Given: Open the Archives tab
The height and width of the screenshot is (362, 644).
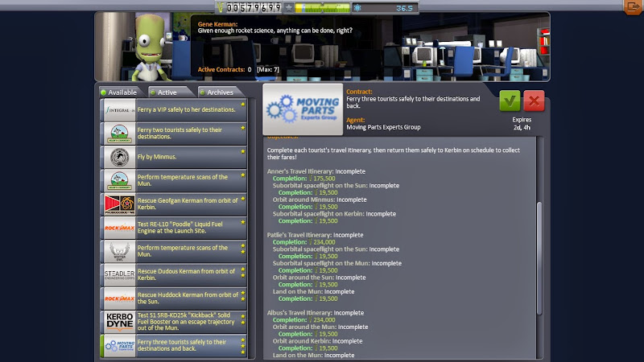Looking at the screenshot, I should coord(220,93).
